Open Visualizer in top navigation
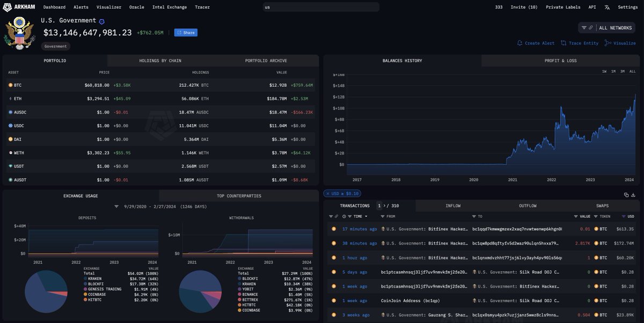 [109, 7]
